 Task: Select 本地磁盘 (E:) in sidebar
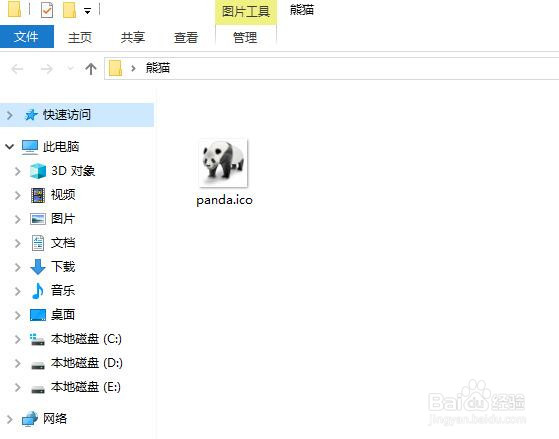86,387
